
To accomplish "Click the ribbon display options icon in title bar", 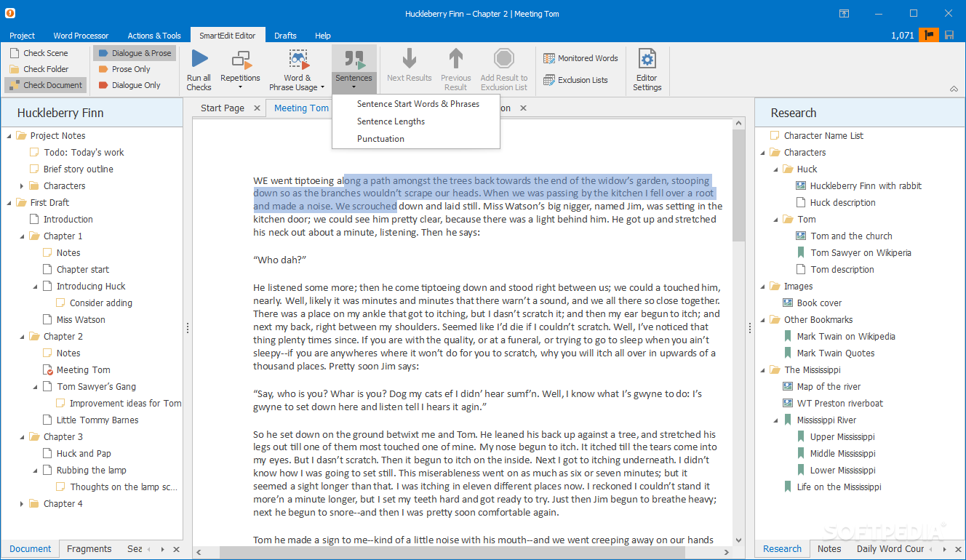I will pos(844,13).
